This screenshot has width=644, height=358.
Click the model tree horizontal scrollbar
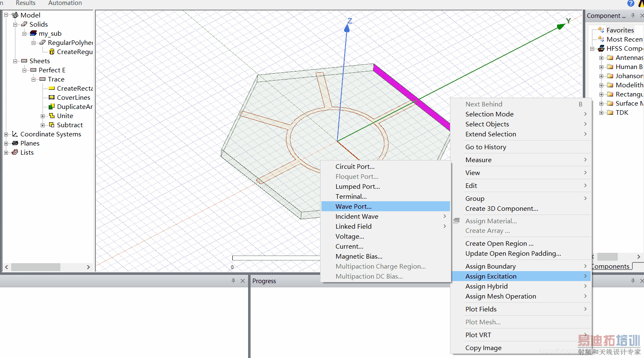click(x=36, y=267)
